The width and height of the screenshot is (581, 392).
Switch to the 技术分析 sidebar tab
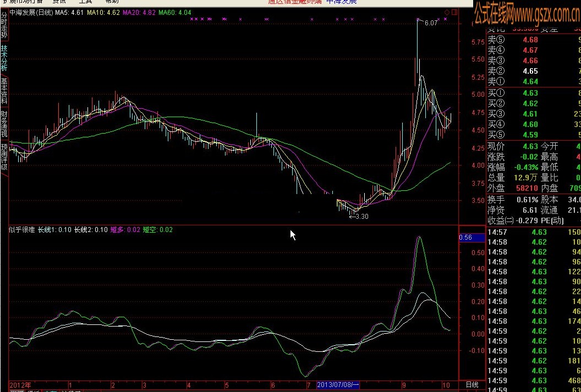(x=4, y=58)
